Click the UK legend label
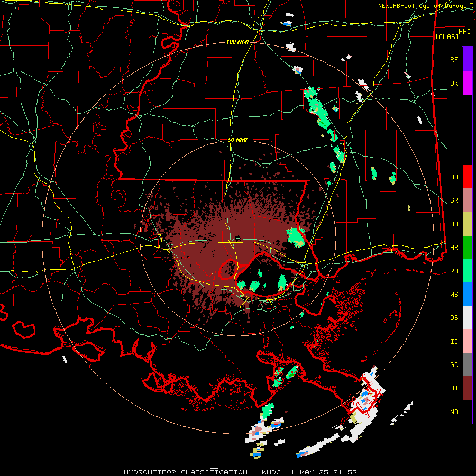Image resolution: width=476 pixels, height=476 pixels. pos(454,83)
